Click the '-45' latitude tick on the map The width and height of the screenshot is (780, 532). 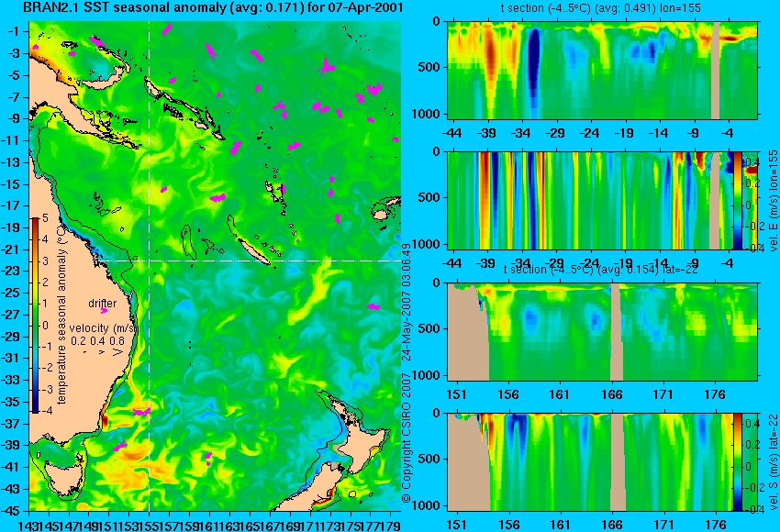pos(11,511)
